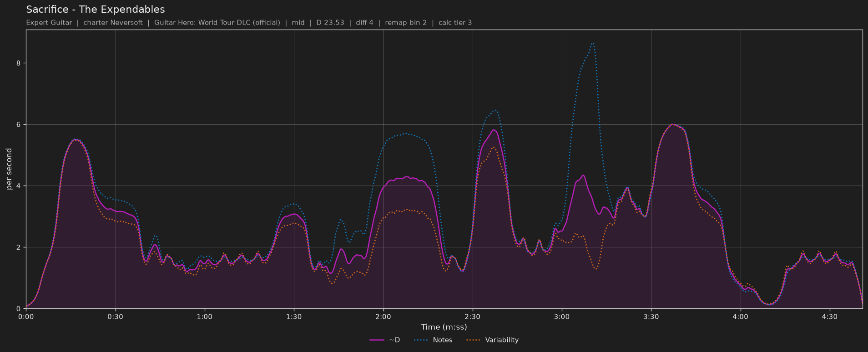Click the chart title 'Sacrifice - The Expendables'
The width and height of the screenshot is (868, 352).
click(96, 10)
